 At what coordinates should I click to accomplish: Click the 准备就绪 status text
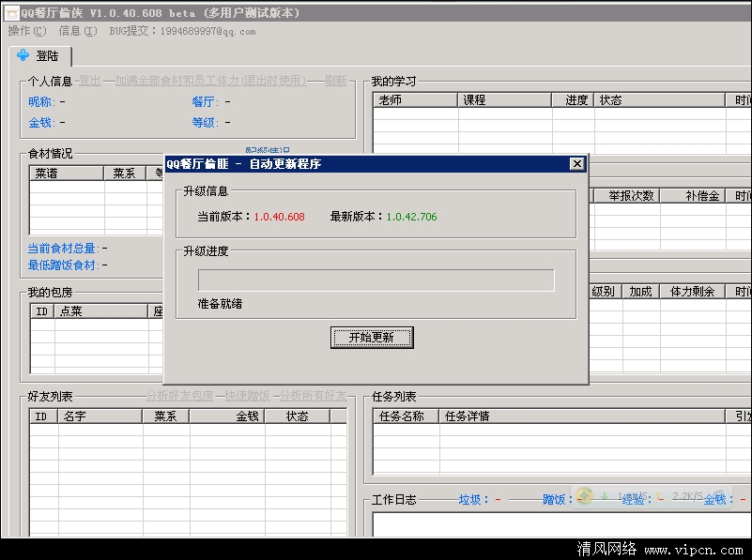pos(220,304)
